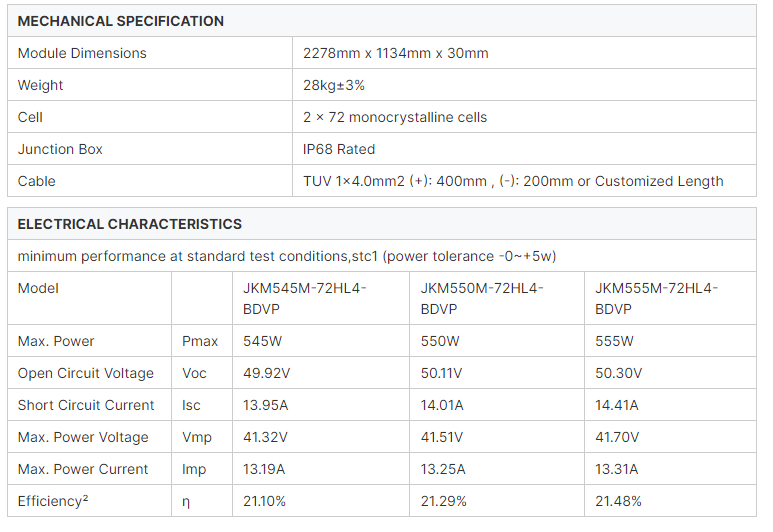Screen dimensions: 773x532
Task: Select the 13.25A max power current cell
Action: (443, 469)
